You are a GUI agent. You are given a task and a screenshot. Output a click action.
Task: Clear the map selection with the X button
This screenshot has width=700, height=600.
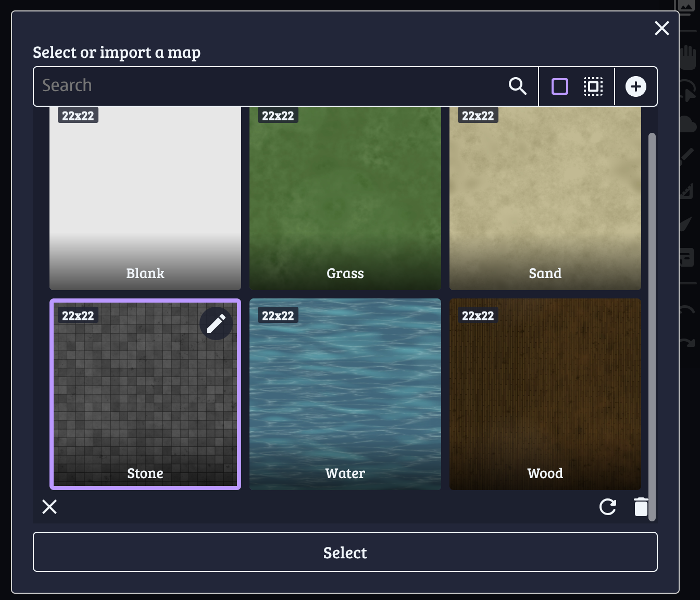[x=49, y=507]
